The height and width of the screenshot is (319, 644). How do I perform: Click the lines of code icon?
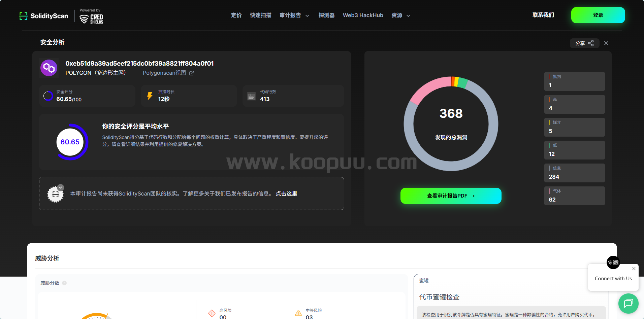coord(251,96)
